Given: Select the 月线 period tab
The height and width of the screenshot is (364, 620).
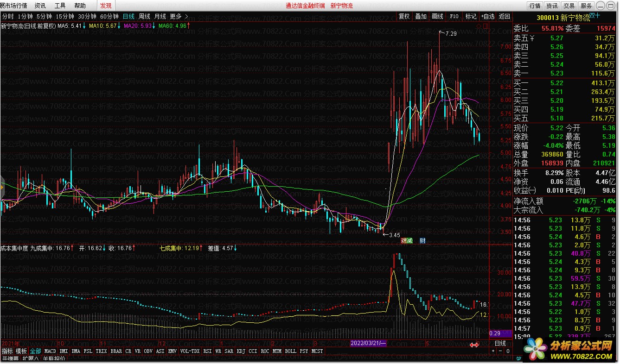Looking at the screenshot, I should pyautogui.click(x=160, y=16).
